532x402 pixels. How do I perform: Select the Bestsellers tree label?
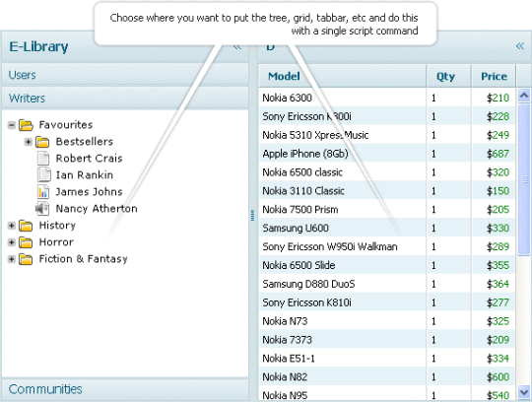coord(85,142)
